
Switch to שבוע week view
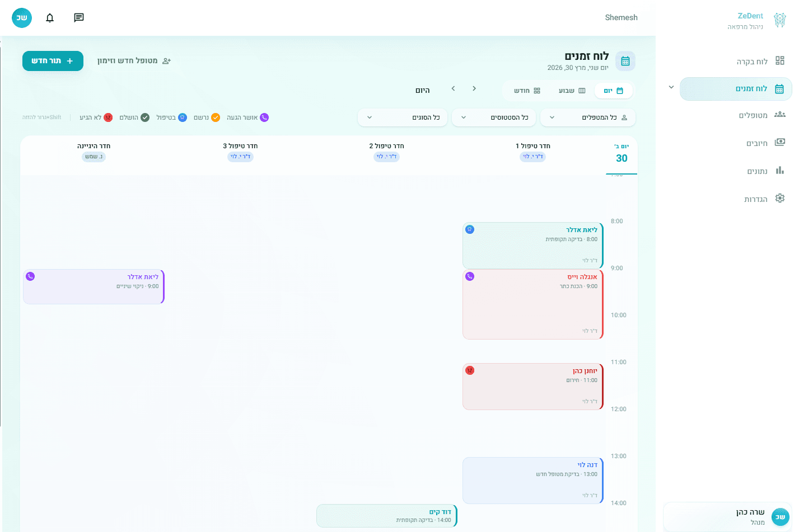point(572,91)
